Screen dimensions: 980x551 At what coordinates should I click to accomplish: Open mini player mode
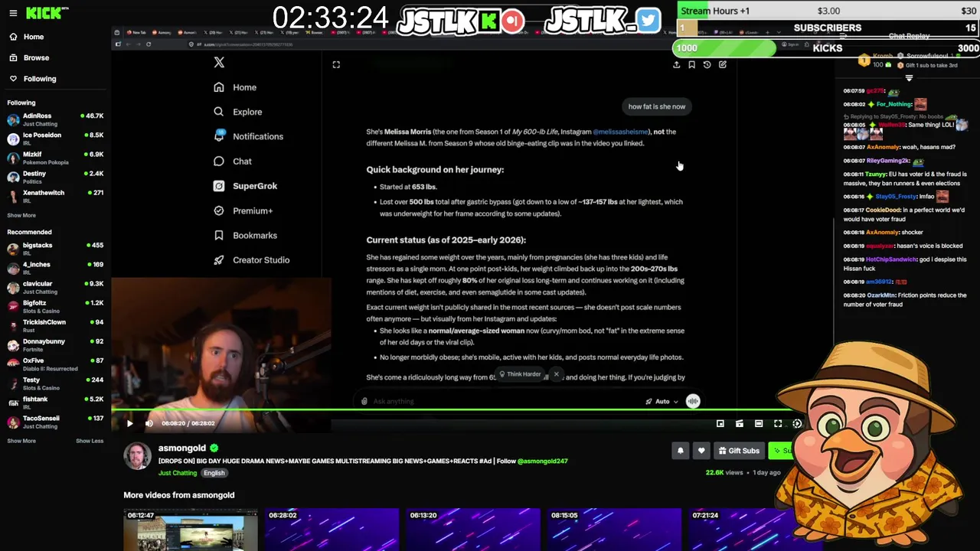tap(720, 423)
